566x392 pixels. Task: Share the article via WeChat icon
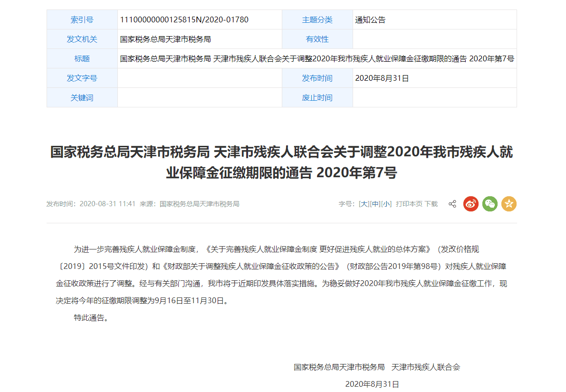coord(490,204)
